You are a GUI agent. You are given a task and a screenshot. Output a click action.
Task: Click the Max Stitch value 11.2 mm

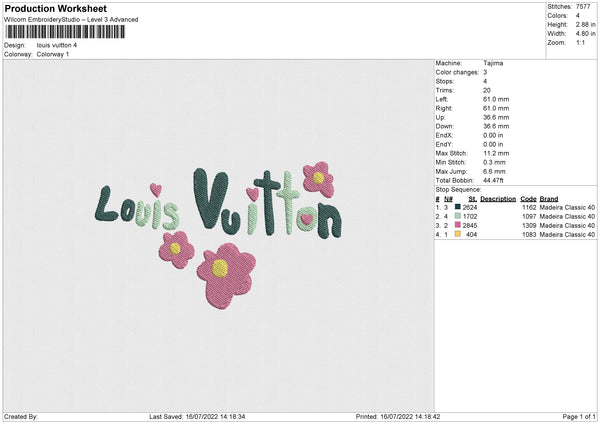pyautogui.click(x=496, y=153)
